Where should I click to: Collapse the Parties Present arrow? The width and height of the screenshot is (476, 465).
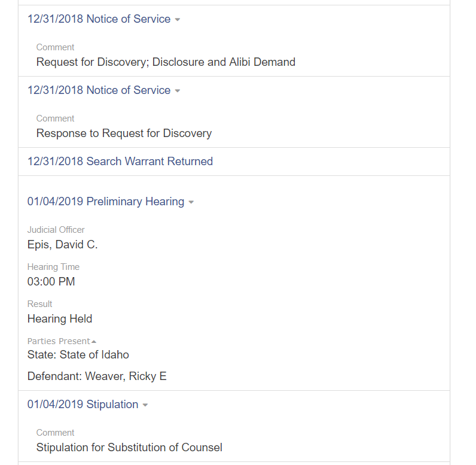[x=94, y=342]
